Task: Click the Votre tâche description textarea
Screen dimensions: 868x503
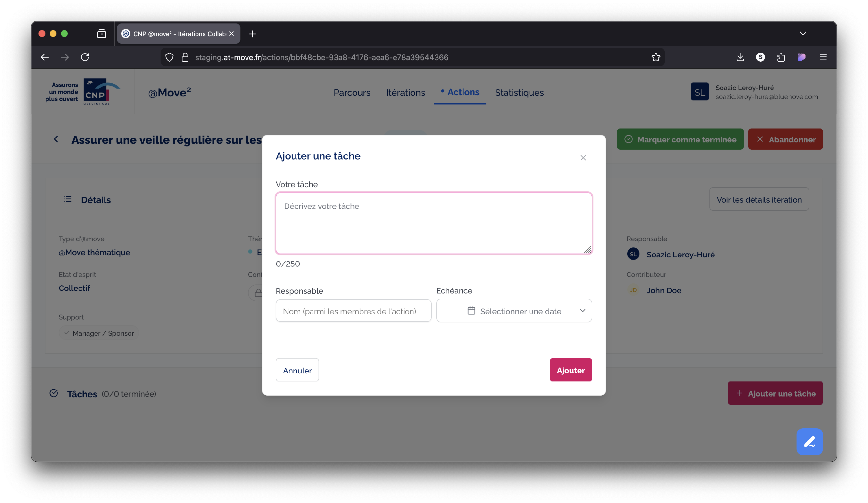Action: [x=433, y=223]
